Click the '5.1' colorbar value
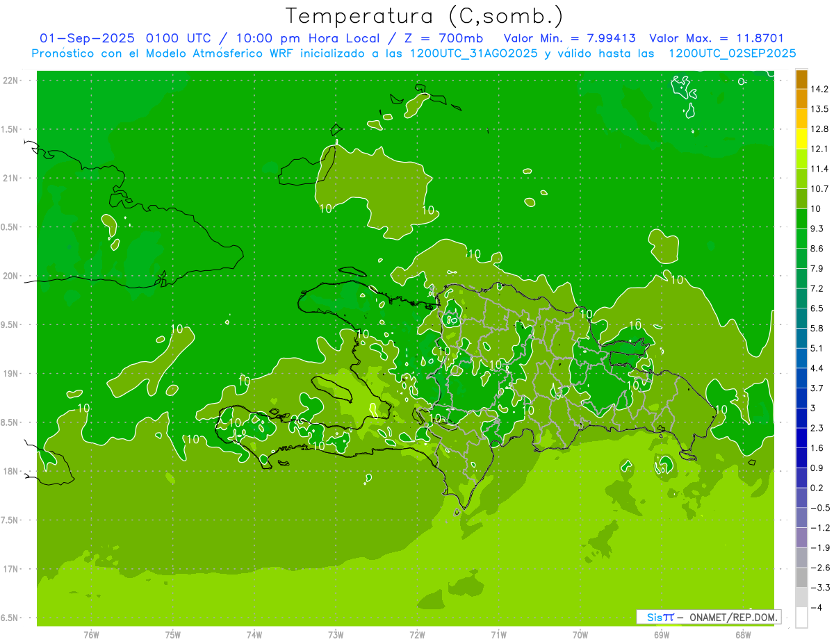 pyautogui.click(x=818, y=348)
